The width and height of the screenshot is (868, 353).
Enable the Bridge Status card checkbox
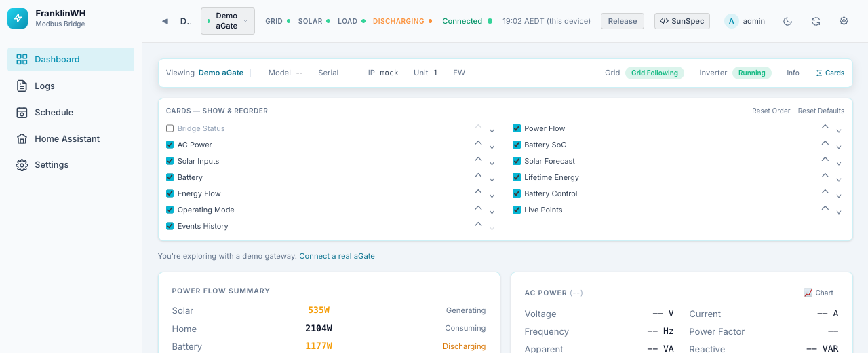click(x=170, y=128)
